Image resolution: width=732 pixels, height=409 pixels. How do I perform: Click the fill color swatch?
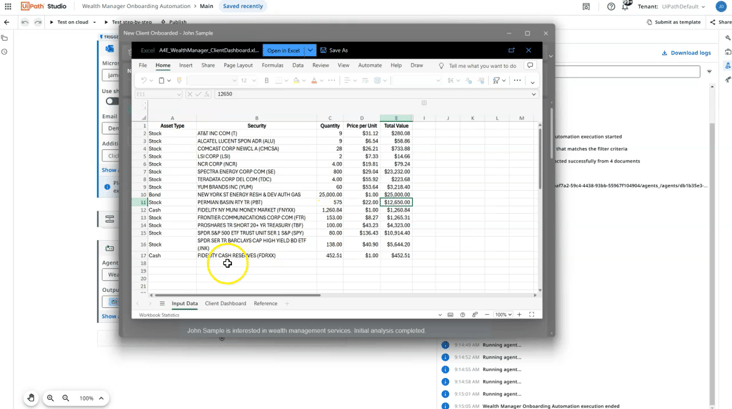click(x=296, y=80)
